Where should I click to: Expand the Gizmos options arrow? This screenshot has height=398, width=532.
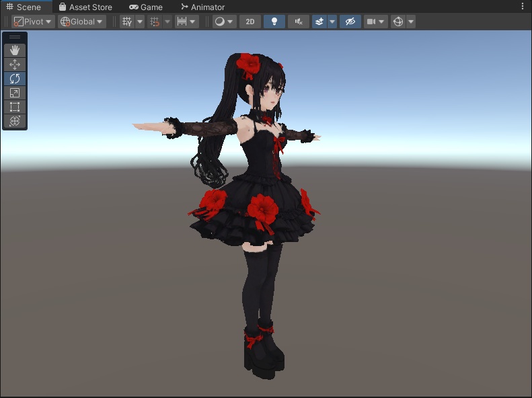click(x=411, y=22)
